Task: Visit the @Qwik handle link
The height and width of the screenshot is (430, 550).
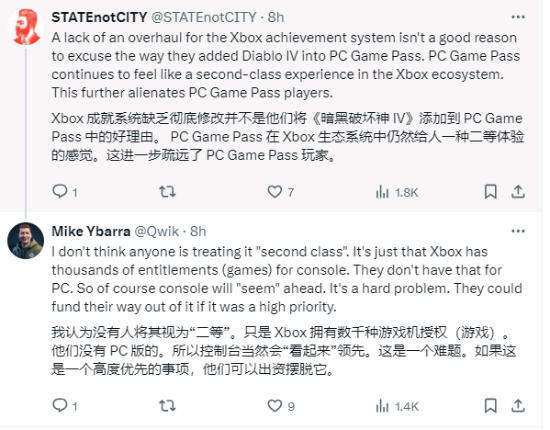Action: (x=157, y=231)
